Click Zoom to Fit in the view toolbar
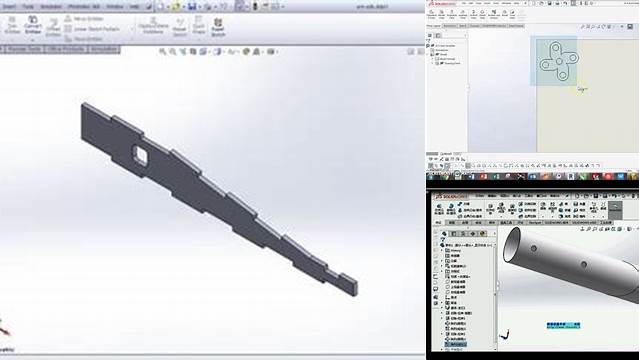 [x=163, y=52]
